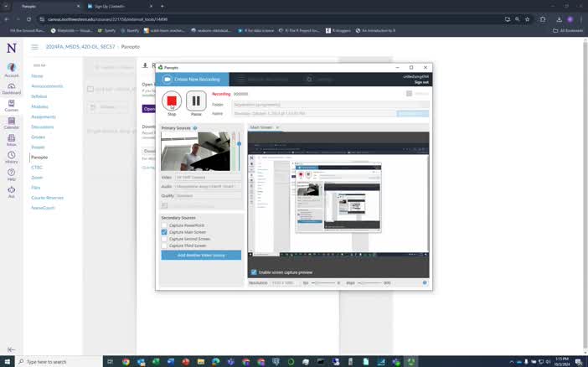Open the Audio source dropdown
Viewport: 588px width, 367px height.
tap(208, 187)
